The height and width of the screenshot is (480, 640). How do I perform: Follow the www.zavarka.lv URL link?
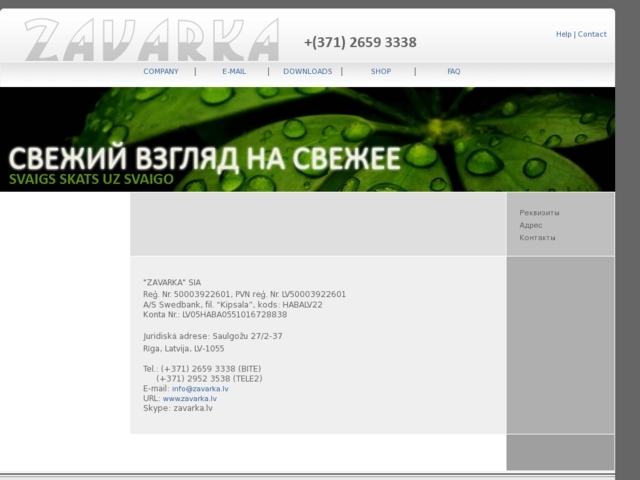(190, 398)
